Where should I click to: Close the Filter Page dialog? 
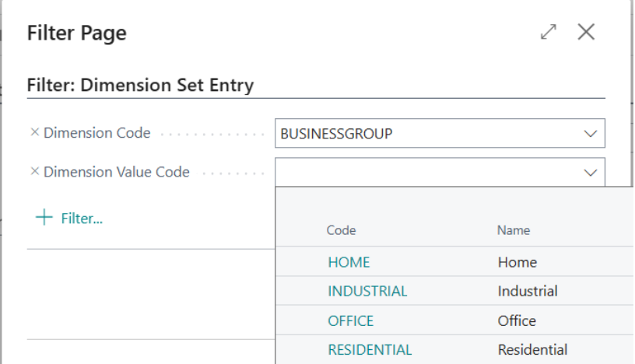[x=586, y=32]
